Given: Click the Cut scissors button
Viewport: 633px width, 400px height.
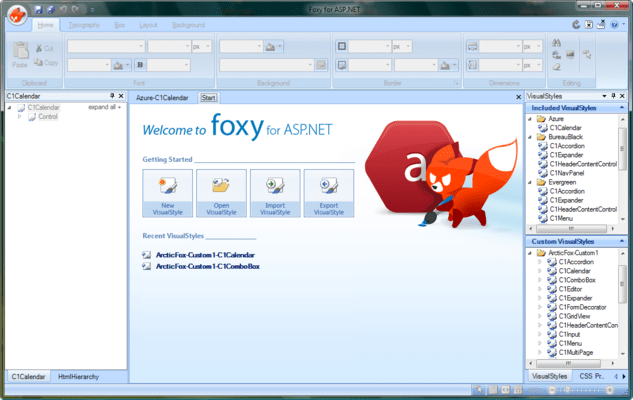Looking at the screenshot, I should click(x=44, y=48).
